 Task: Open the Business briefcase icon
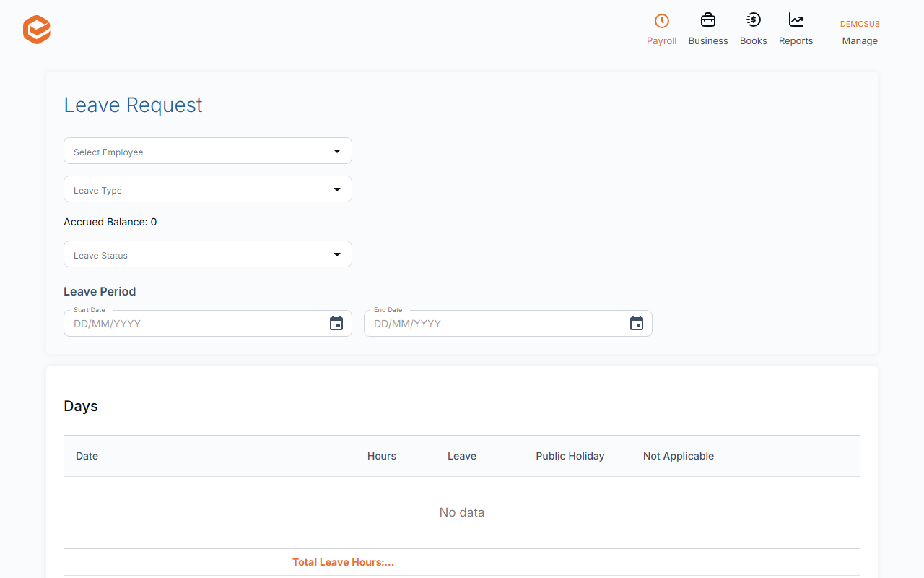click(708, 20)
